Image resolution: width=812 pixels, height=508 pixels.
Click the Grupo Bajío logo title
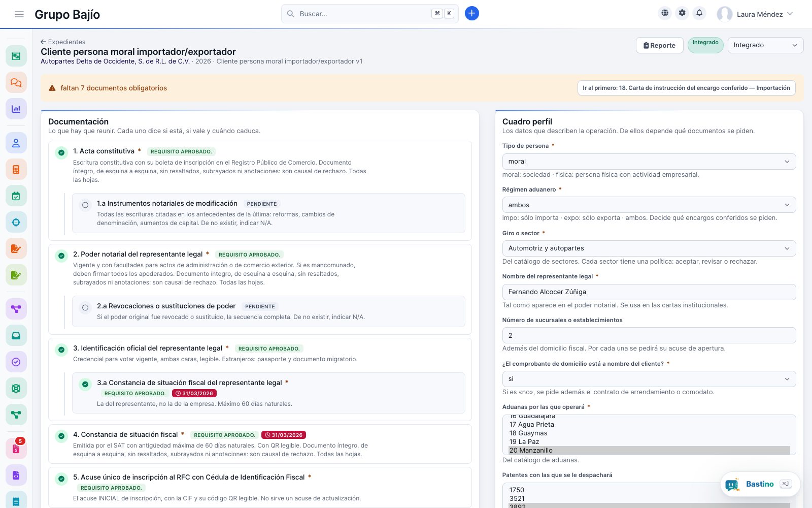click(x=67, y=14)
